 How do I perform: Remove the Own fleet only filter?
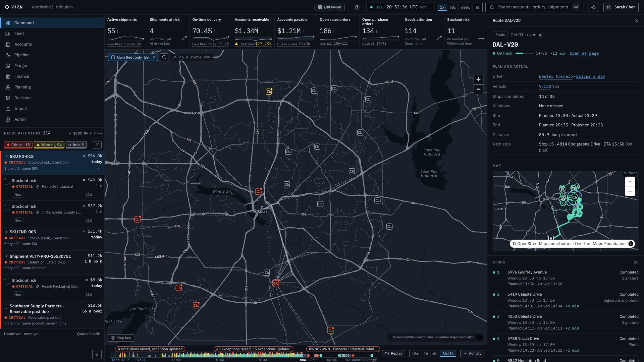point(154,57)
